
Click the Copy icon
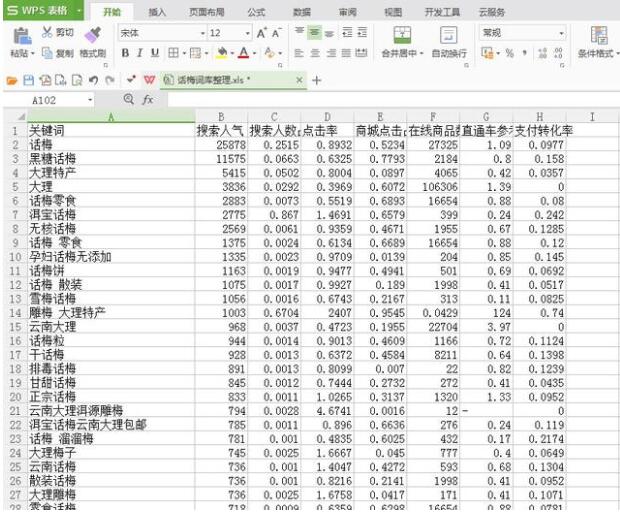[47, 53]
